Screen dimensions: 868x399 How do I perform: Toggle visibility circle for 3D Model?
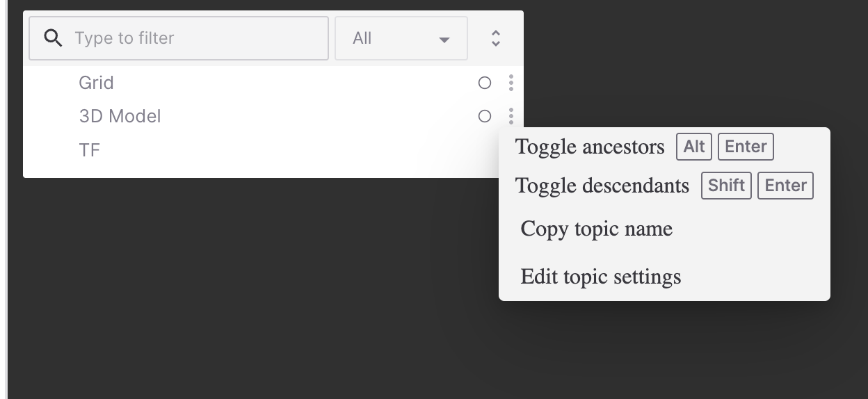[x=485, y=116]
